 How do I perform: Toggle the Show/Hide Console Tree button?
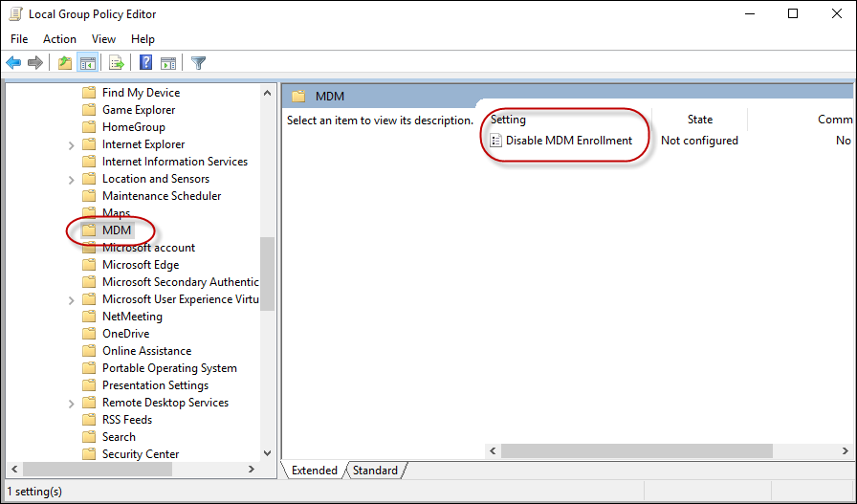click(88, 63)
